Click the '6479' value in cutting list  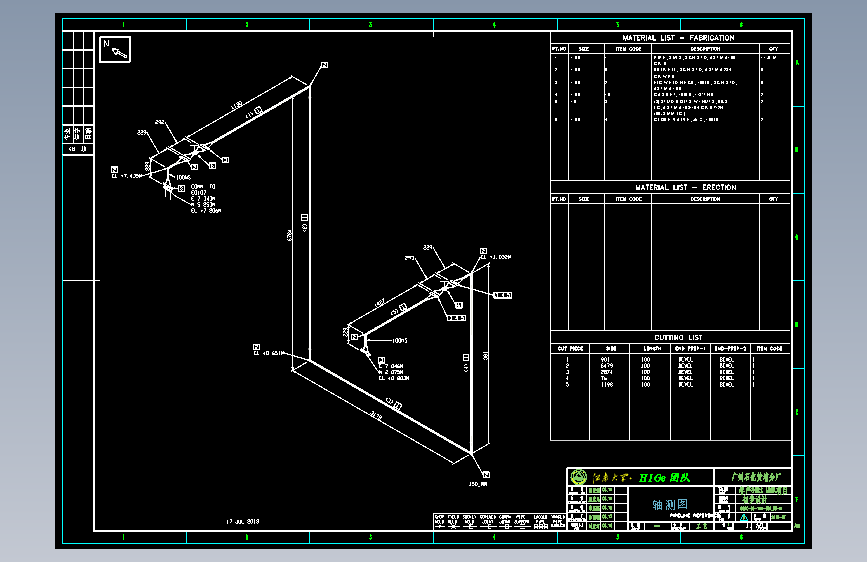pyautogui.click(x=607, y=366)
